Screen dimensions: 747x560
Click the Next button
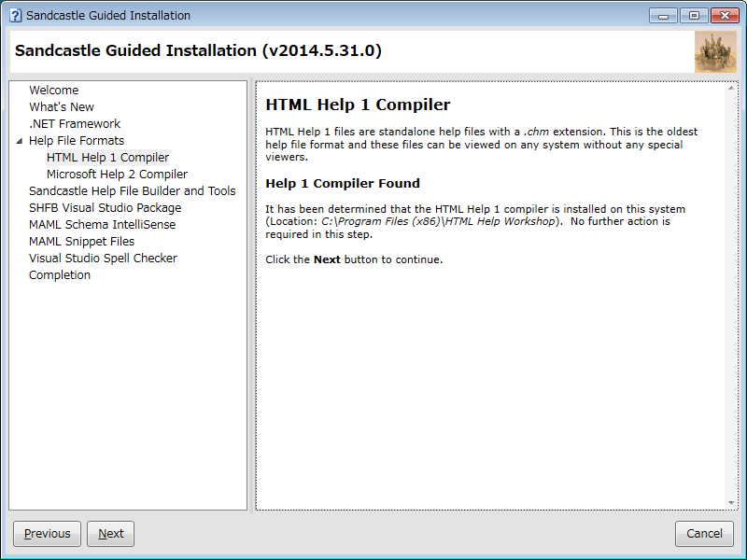tap(110, 533)
